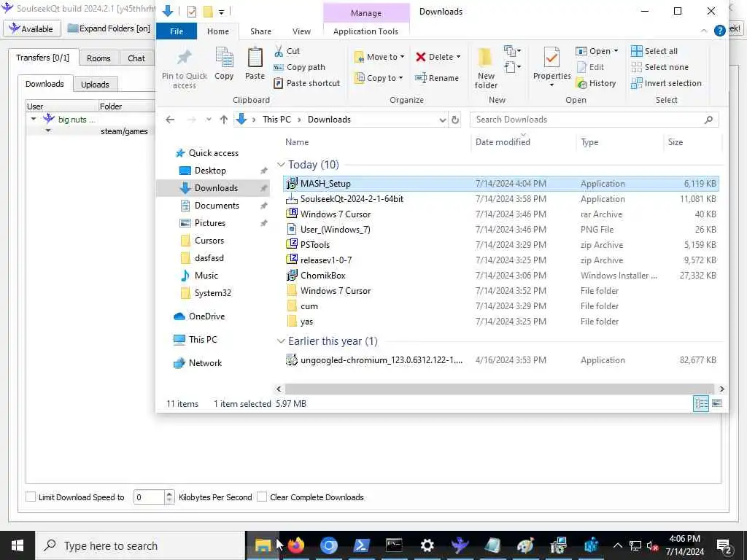
Task: Switch to Soulseek Uploads tab
Action: point(95,85)
